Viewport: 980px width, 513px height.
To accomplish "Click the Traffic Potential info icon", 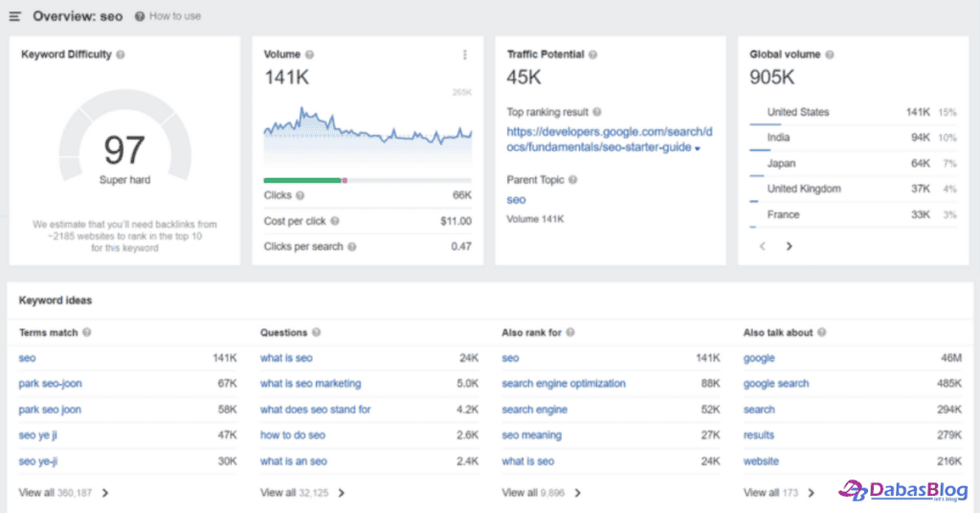I will (592, 55).
